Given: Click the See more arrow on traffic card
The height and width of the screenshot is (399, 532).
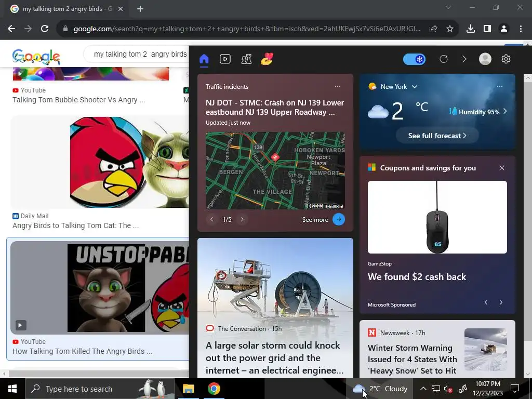Looking at the screenshot, I should [x=339, y=220].
